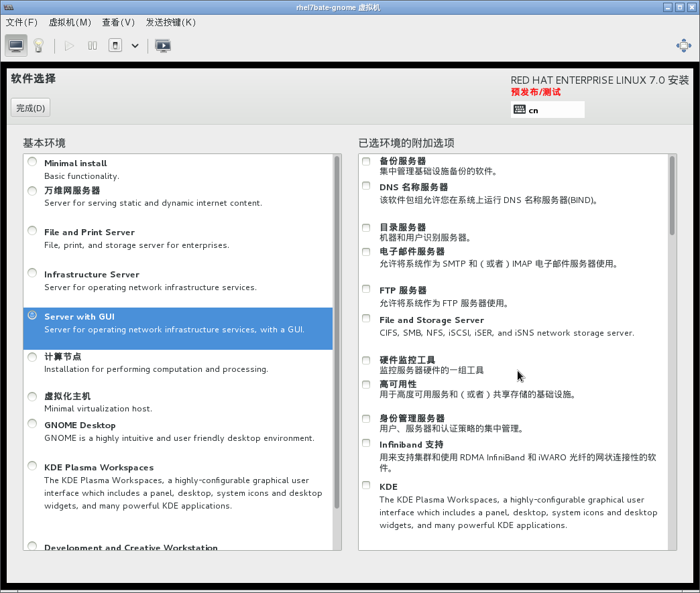
Task: Choose GNOME Desktop environment radio
Action: tap(32, 423)
